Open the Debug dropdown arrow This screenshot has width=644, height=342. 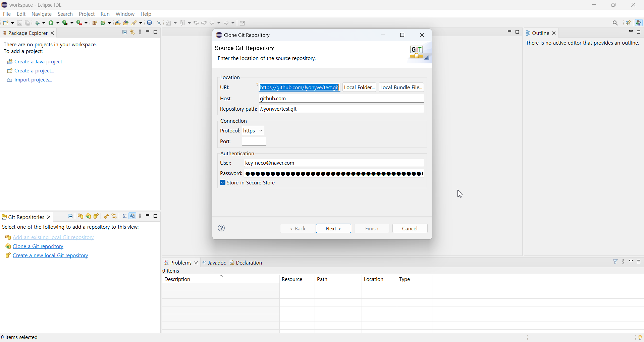click(x=44, y=23)
